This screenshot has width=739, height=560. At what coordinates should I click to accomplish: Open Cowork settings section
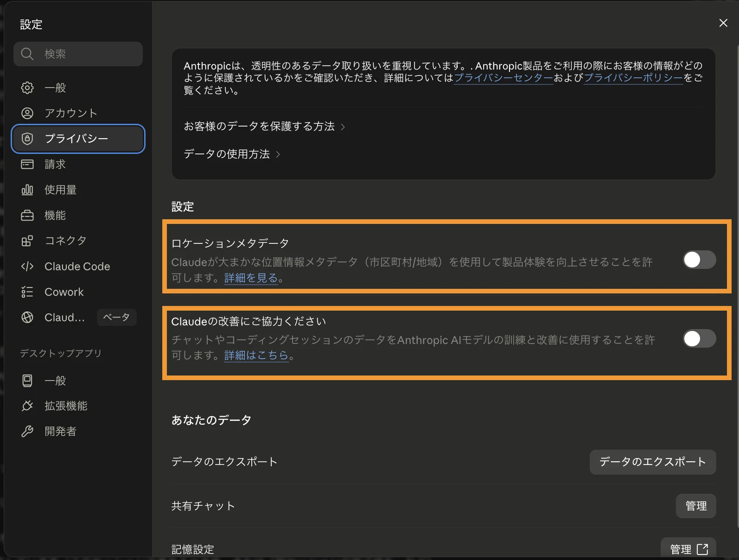[78, 292]
